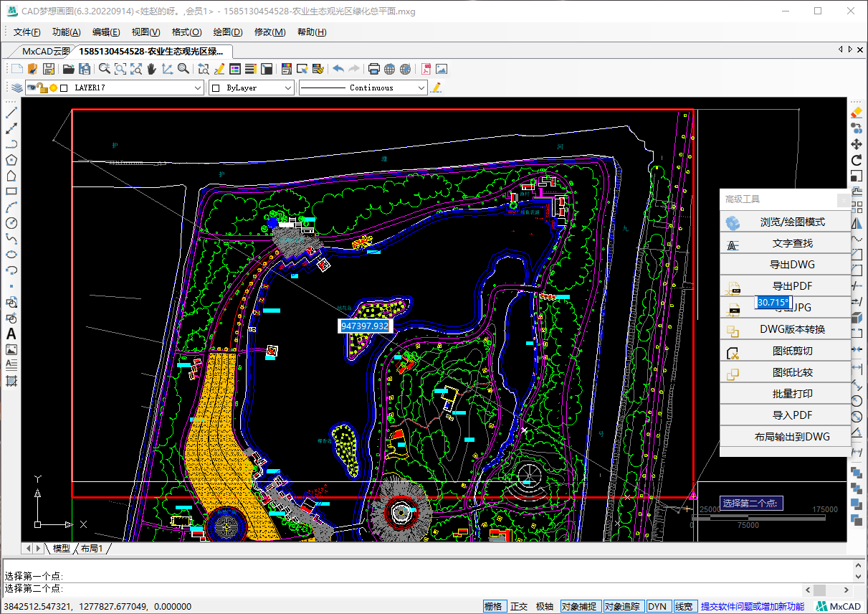
Task: Select the Mirror tool in right toolbar
Action: pyautogui.click(x=857, y=223)
